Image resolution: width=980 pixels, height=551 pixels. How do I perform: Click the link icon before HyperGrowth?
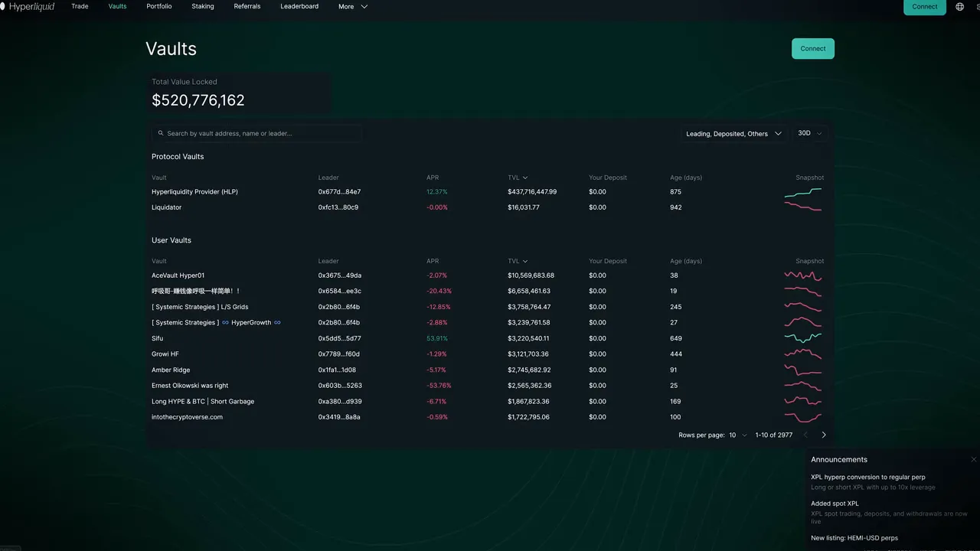point(225,322)
